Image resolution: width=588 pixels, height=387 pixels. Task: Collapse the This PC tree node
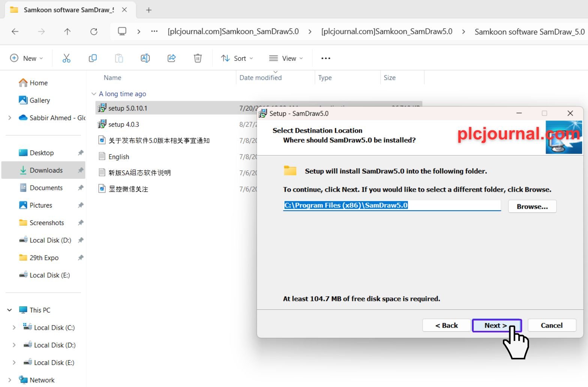click(x=10, y=310)
